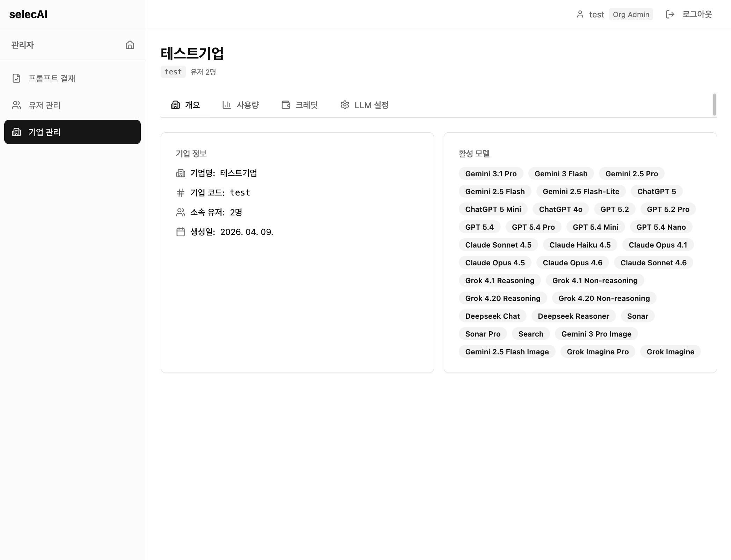Screen dimensions: 731x560
Task: Switch to the 크레딧 tab
Action: [x=299, y=105]
